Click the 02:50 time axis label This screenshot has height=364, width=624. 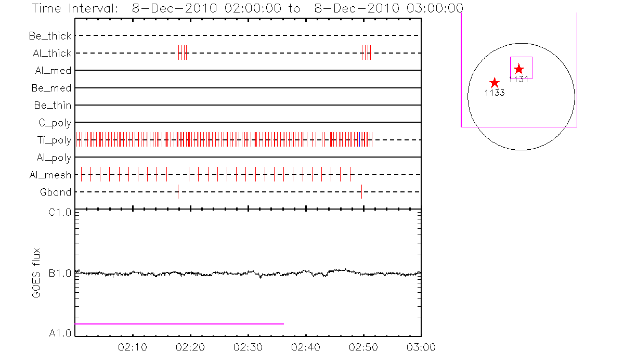point(363,346)
